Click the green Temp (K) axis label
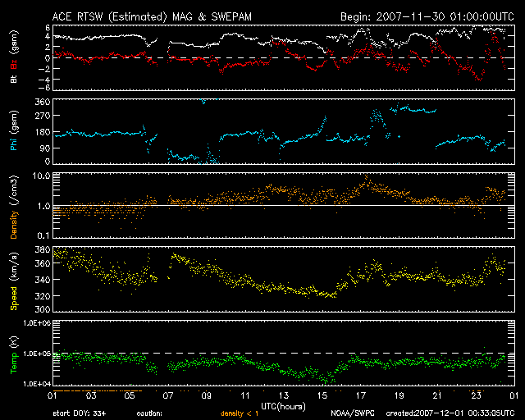525x420 pixels. tap(14, 355)
